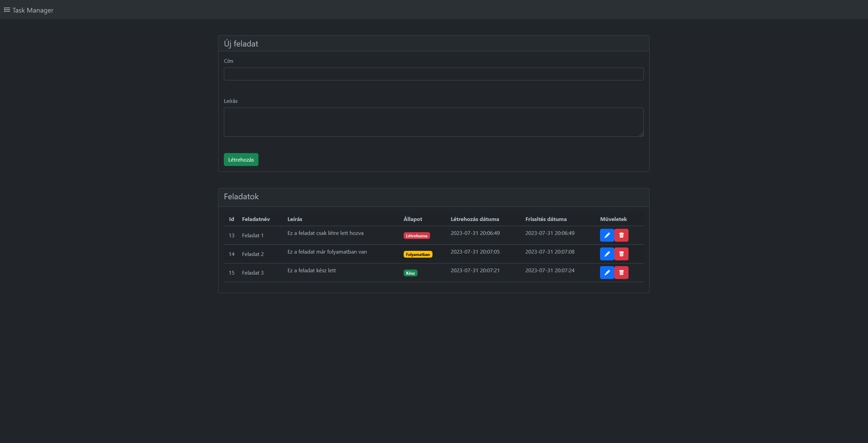The image size is (868, 443).
Task: Open the Task Manager navbar link
Action: coord(33,10)
